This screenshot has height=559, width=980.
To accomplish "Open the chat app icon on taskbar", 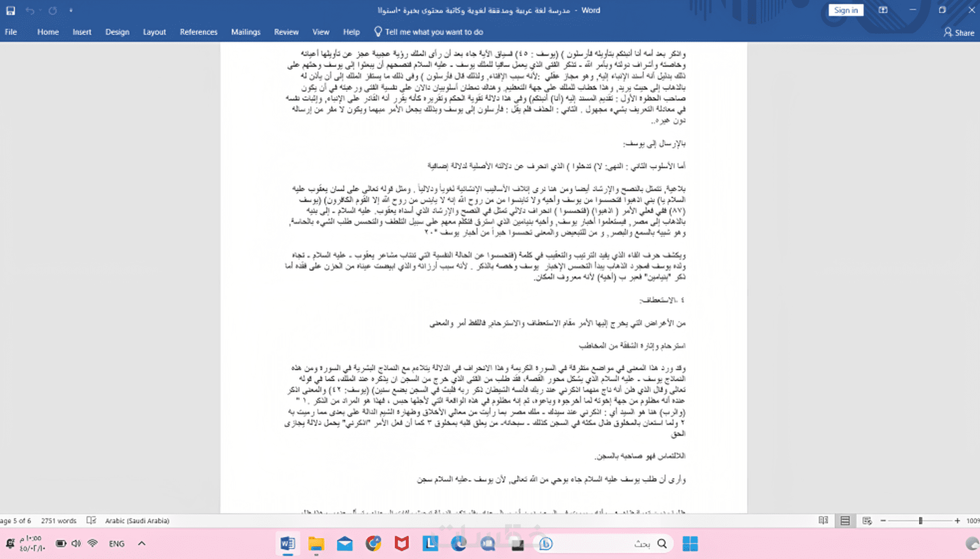I will (488, 543).
